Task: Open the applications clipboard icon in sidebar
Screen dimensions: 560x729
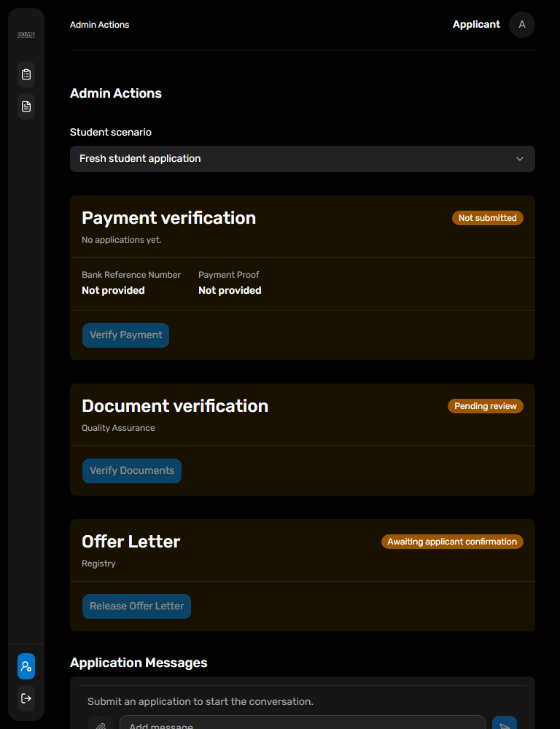Action: 26,74
